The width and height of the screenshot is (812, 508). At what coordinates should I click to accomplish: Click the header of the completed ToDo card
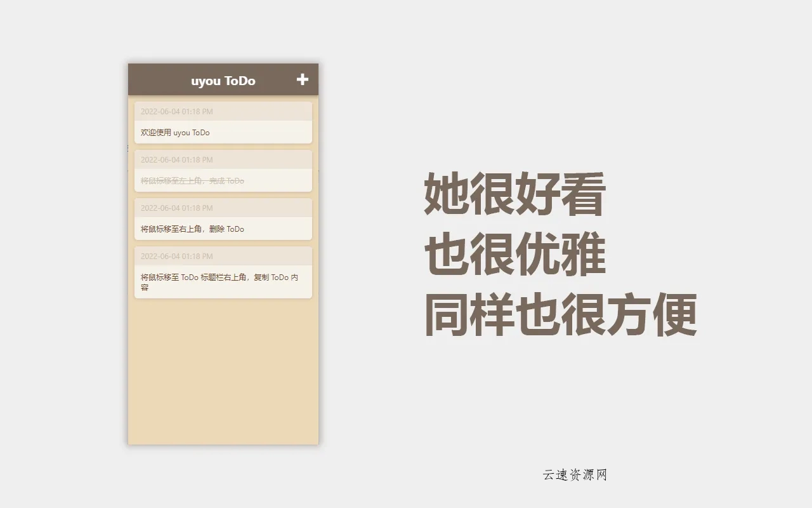pyautogui.click(x=223, y=159)
